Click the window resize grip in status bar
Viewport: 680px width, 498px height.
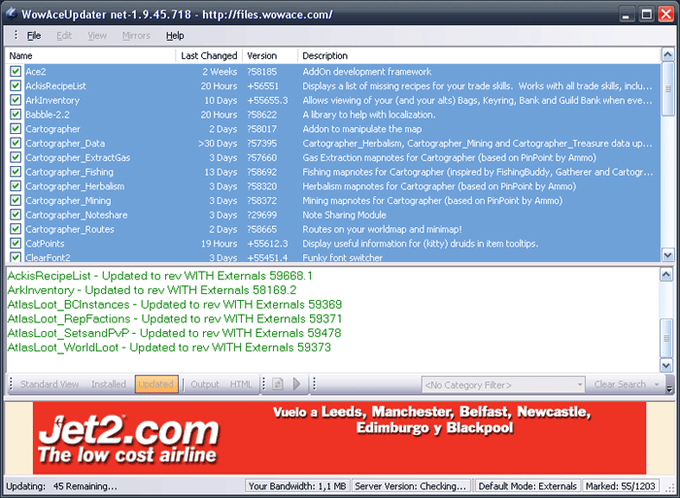point(670,488)
